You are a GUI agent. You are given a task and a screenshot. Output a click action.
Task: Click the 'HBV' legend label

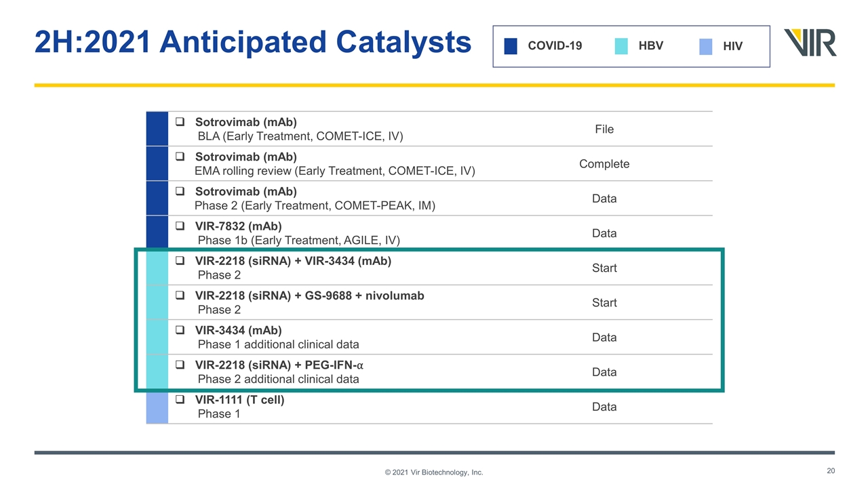651,45
